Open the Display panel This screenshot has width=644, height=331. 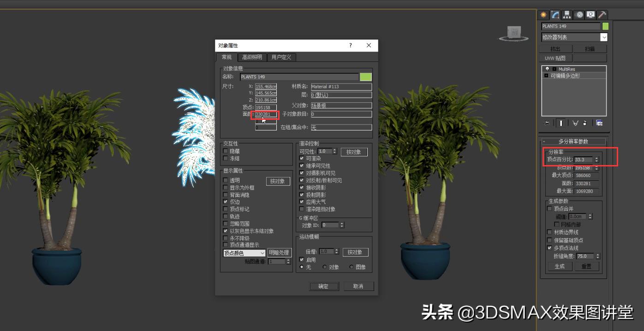590,14
